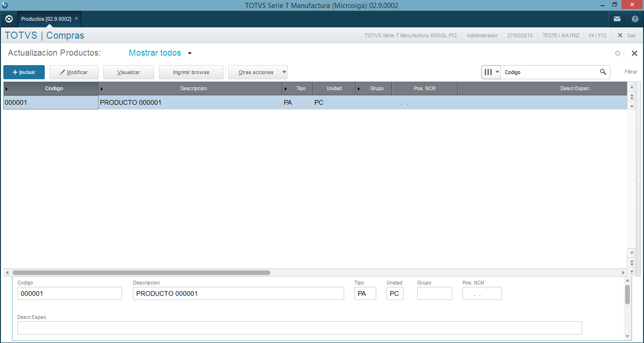Click the Descripcion input field
This screenshot has width=644, height=343.
click(x=238, y=293)
